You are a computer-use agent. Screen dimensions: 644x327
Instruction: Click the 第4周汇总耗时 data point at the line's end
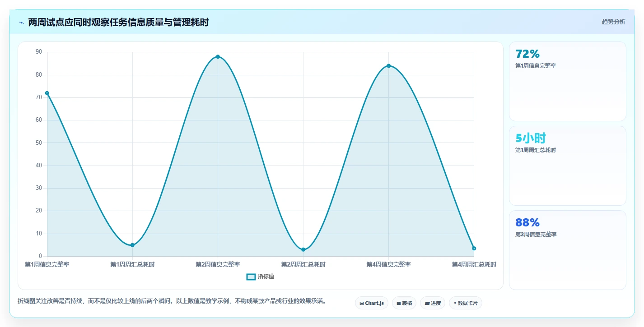point(474,248)
